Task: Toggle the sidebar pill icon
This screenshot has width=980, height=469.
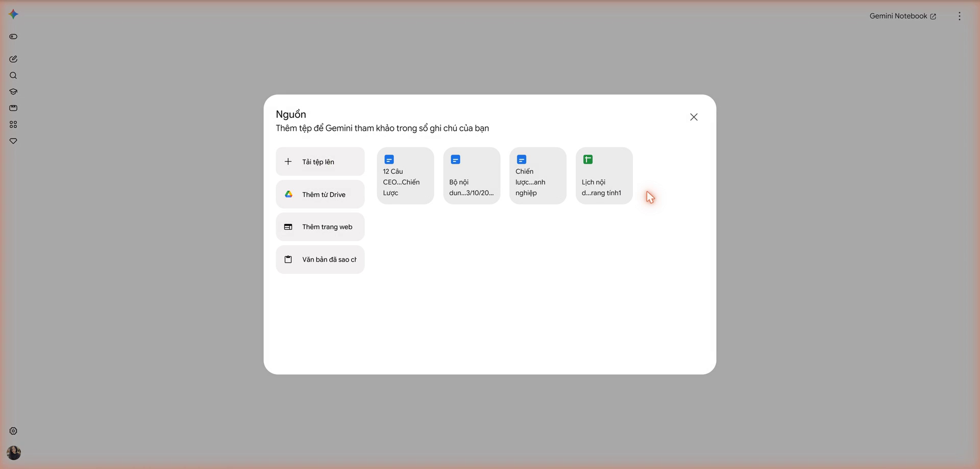Action: pyautogui.click(x=13, y=37)
